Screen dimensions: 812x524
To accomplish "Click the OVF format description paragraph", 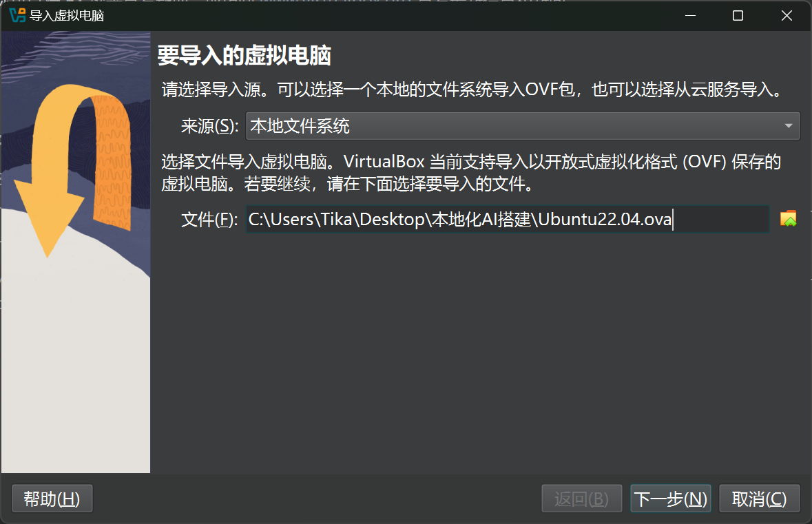I will [471, 172].
